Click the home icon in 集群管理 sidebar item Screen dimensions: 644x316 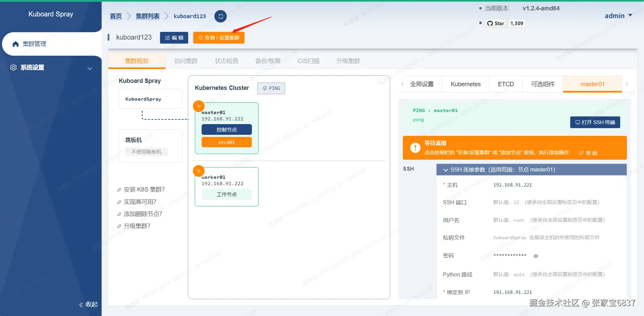tap(15, 44)
